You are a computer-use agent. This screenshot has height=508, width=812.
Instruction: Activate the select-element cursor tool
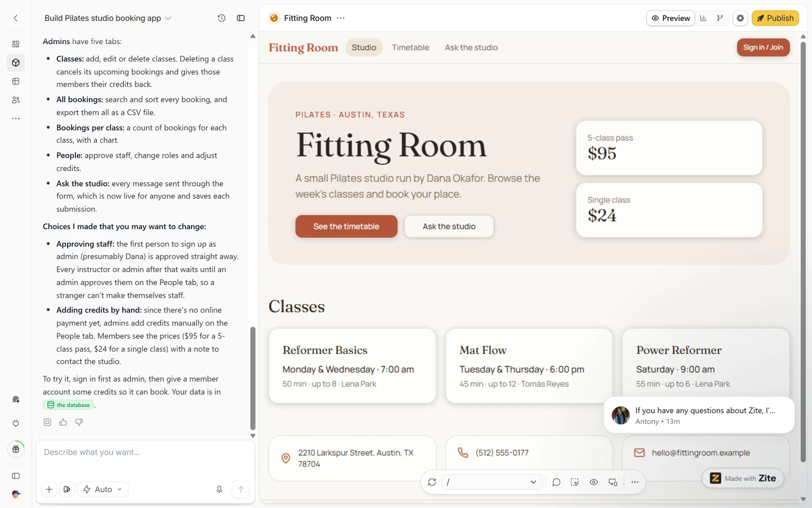click(x=574, y=482)
